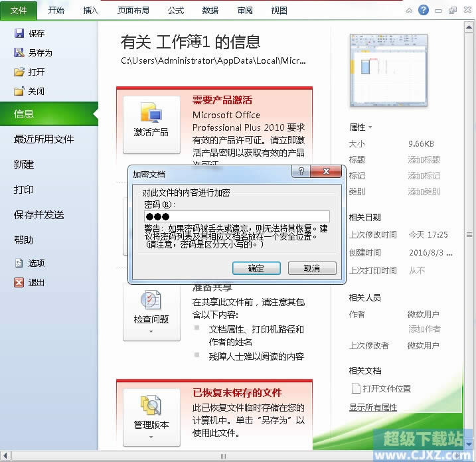Click the horizontal scrollbar thumb grip

223,456
